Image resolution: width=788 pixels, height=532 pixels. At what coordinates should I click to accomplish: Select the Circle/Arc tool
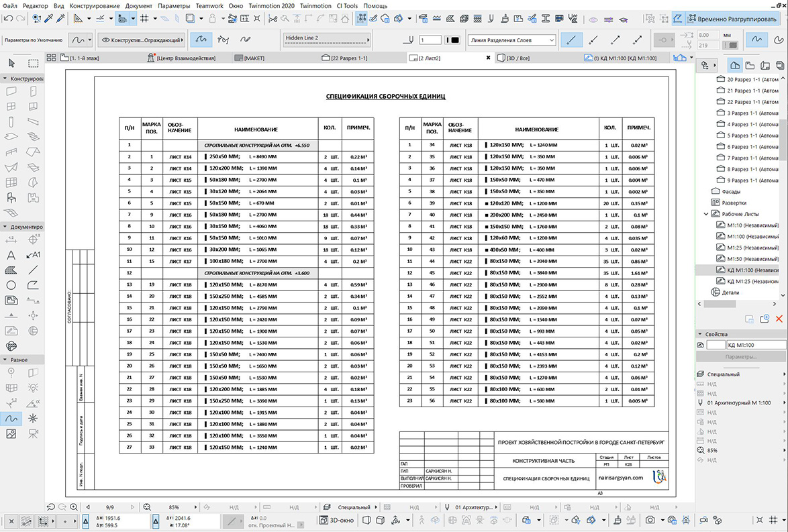point(11,285)
